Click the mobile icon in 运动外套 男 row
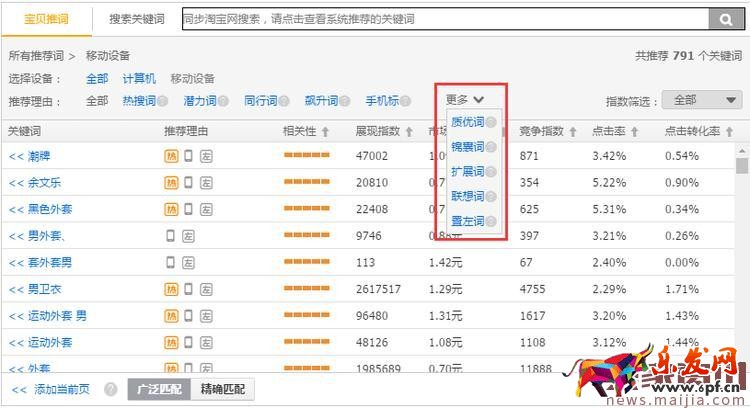The width and height of the screenshot is (750, 408). point(188,315)
